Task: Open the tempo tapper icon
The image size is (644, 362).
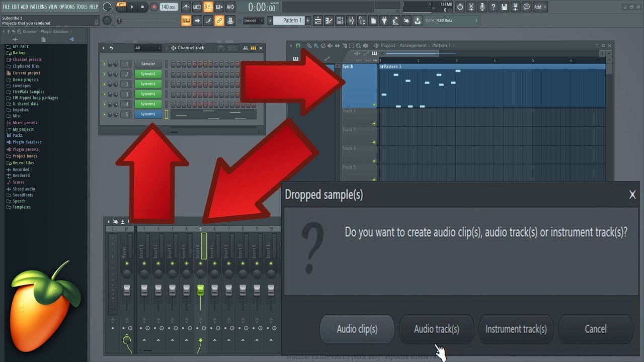Action: tap(395, 21)
